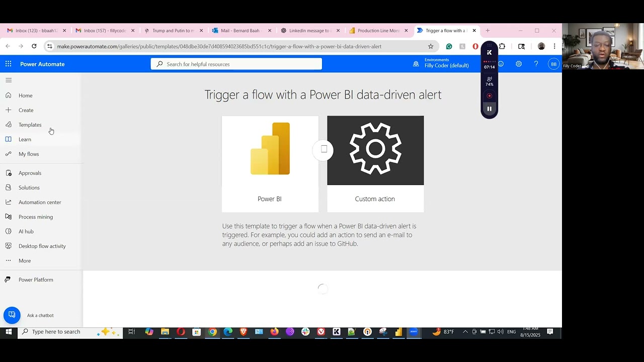Open File Explorer from the taskbar
The width and height of the screenshot is (644, 362).
[165, 332]
